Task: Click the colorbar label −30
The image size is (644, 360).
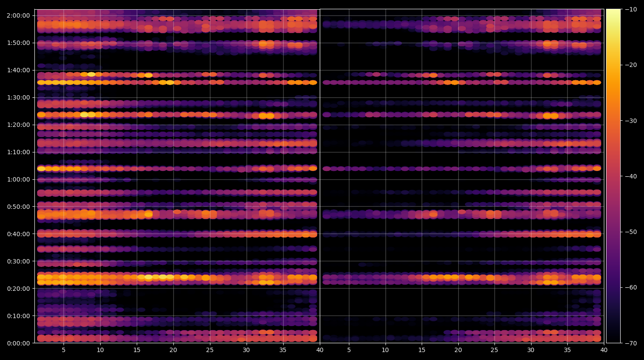Action: [x=631, y=121]
